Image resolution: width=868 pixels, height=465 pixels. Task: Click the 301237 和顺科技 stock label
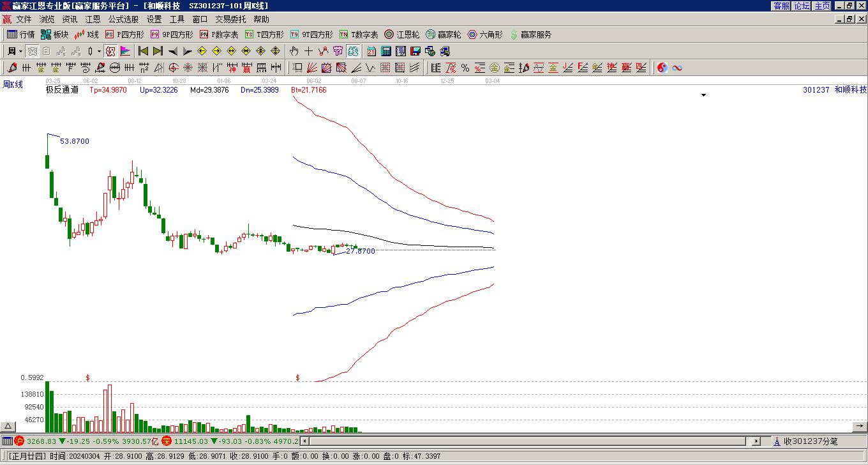pos(835,90)
